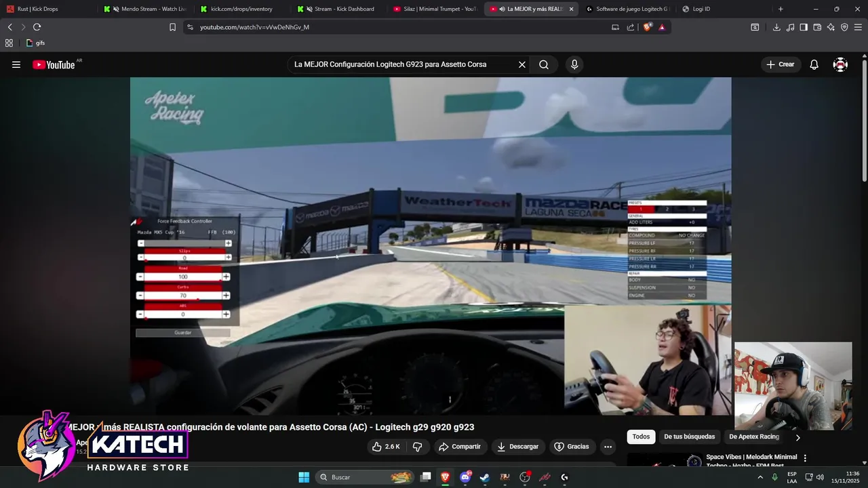Start voice search with the microphone
Screen dimensions: 868x488
click(x=574, y=64)
